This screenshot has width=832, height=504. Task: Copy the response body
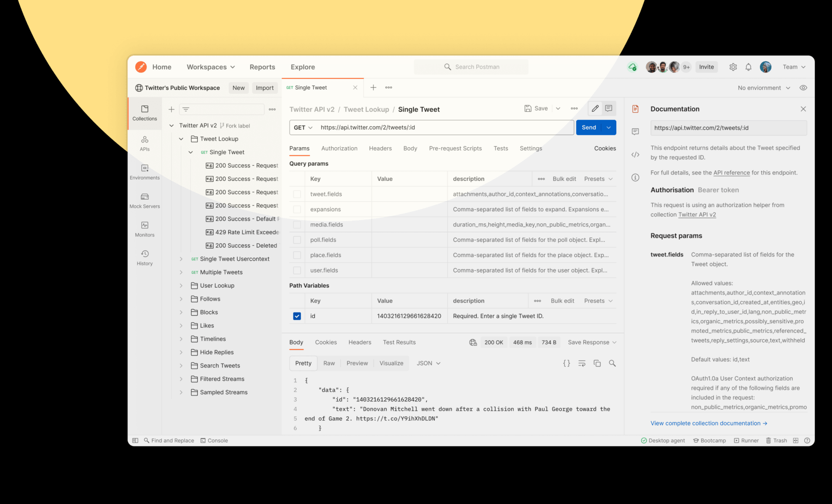click(x=597, y=363)
